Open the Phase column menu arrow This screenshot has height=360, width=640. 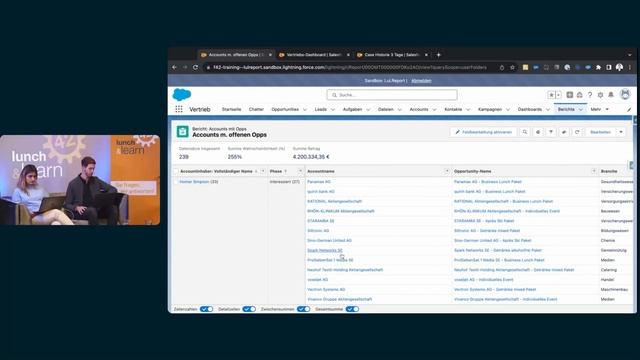click(x=300, y=171)
